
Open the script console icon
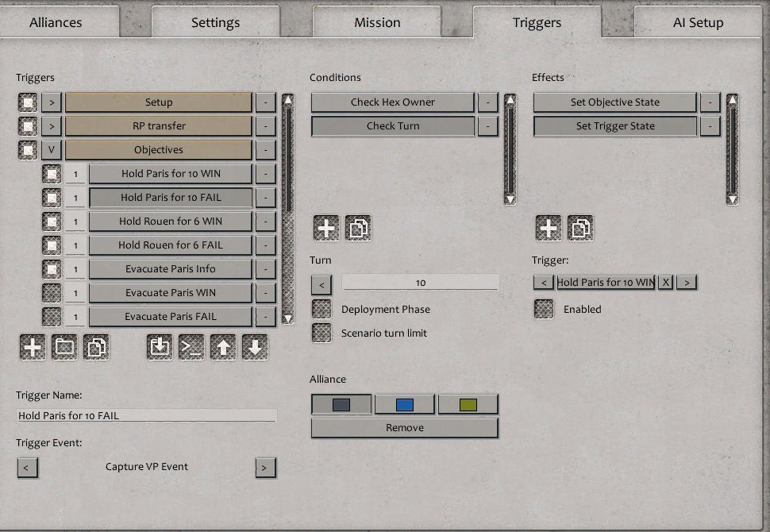pos(191,347)
